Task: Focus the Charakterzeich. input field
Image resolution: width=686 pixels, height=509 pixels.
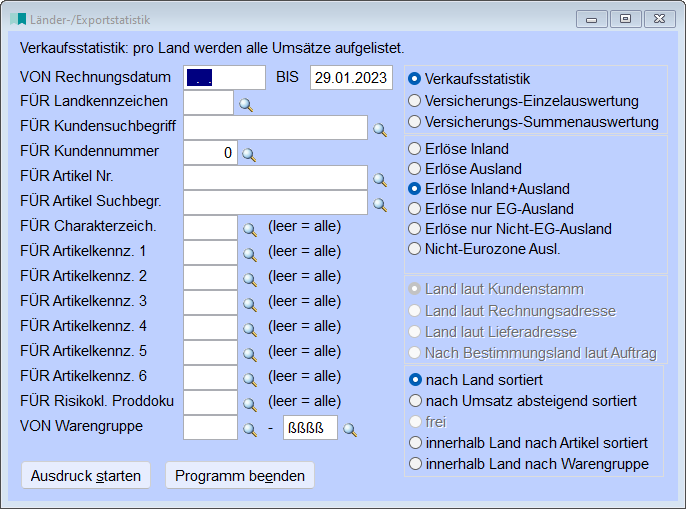Action: pos(210,227)
